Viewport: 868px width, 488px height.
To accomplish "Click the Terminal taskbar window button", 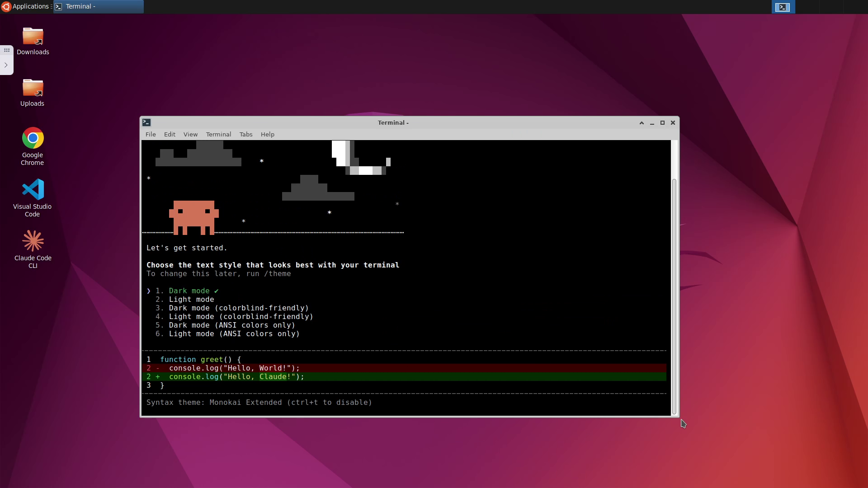I will click(99, 6).
